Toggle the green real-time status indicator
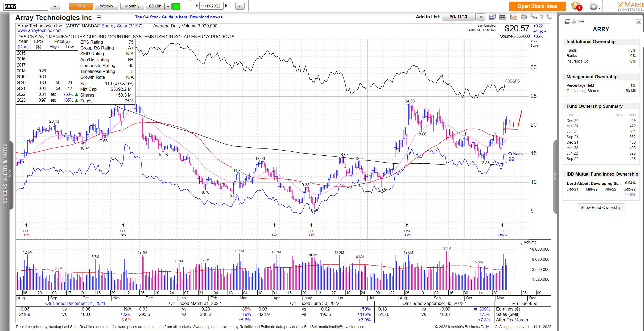Viewport: 644px width, 331px height. (x=176, y=6)
